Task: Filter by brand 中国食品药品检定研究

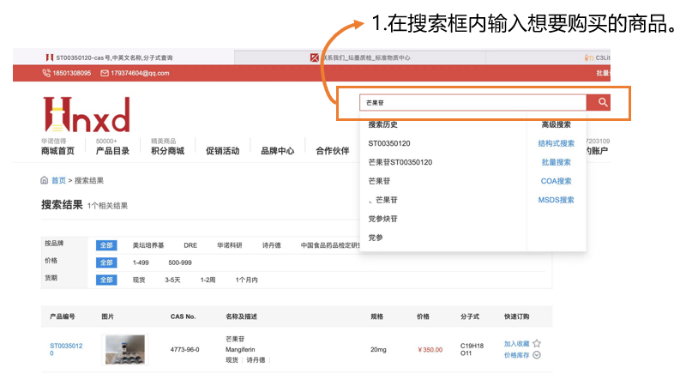Action: point(330,245)
